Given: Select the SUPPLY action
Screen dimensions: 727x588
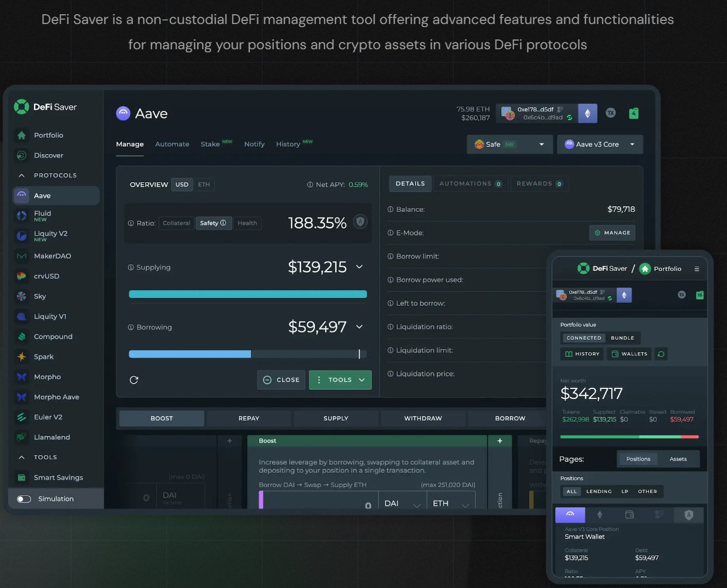Looking at the screenshot, I should 335,418.
